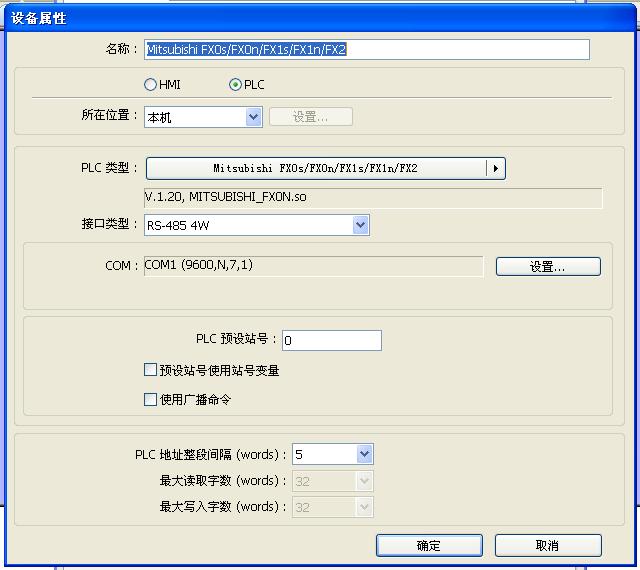Viewport: 640px width, 570px height.
Task: Click the V.1.20 MITSUBISHI_FX0N.so driver info field
Action: coord(373,197)
